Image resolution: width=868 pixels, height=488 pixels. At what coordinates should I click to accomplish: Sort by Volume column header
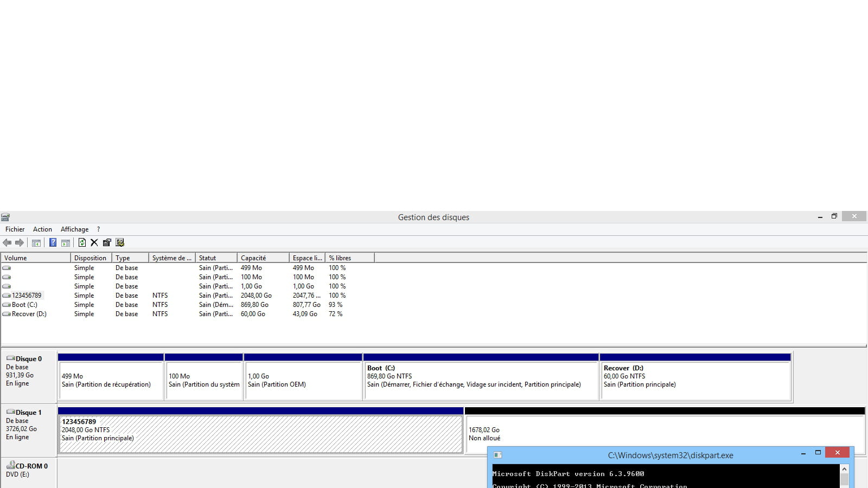point(36,258)
